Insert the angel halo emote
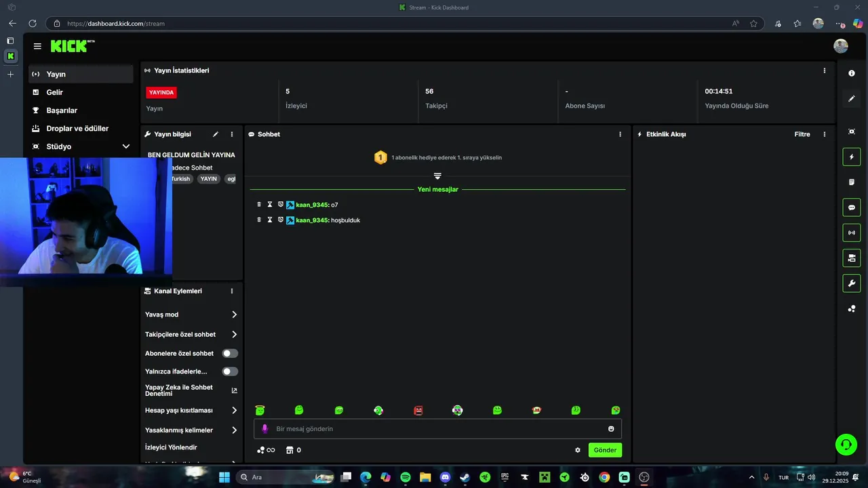Viewport: 868px width, 488px height. coord(260,410)
